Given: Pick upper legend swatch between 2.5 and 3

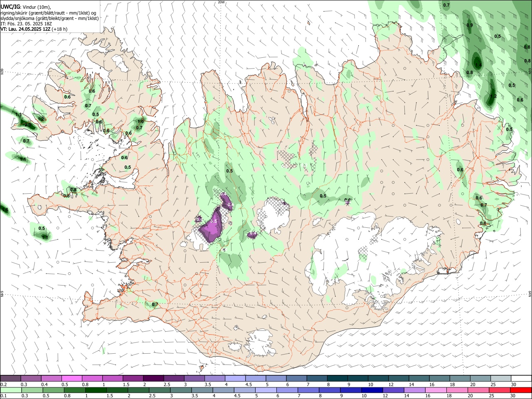Looking at the screenshot, I should 174,378.
